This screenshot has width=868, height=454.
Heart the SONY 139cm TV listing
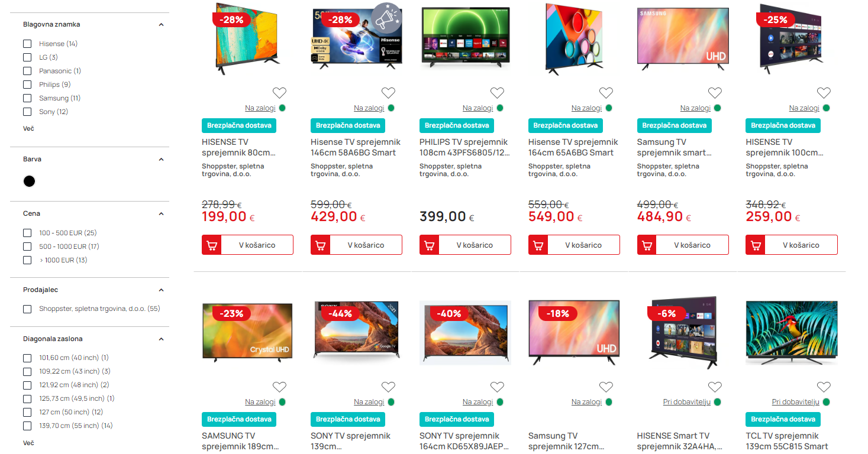(x=388, y=387)
